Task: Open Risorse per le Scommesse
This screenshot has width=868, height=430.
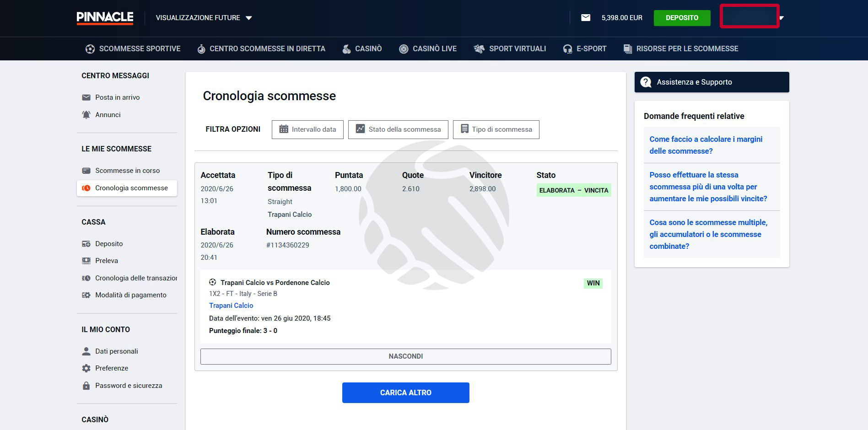Action: click(681, 49)
